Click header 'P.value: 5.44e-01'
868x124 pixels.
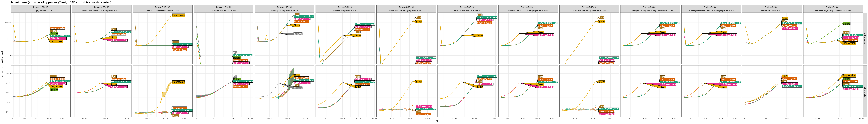click(x=528, y=7)
